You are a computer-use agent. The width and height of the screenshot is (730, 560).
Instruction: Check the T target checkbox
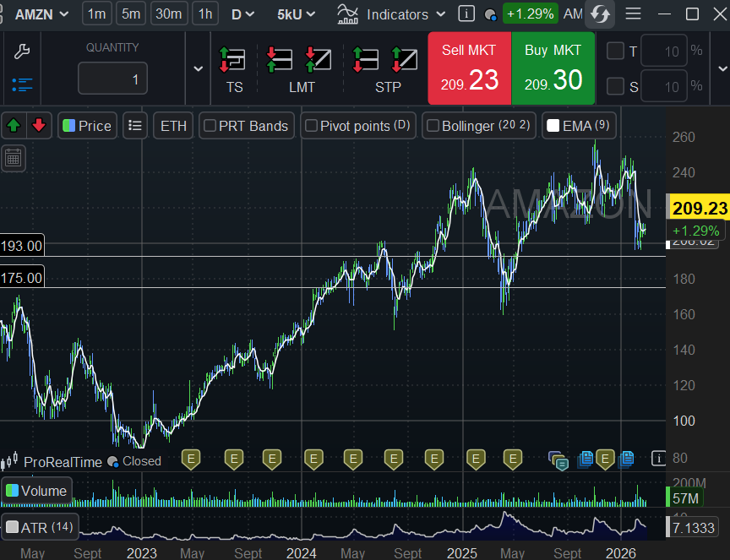click(615, 52)
